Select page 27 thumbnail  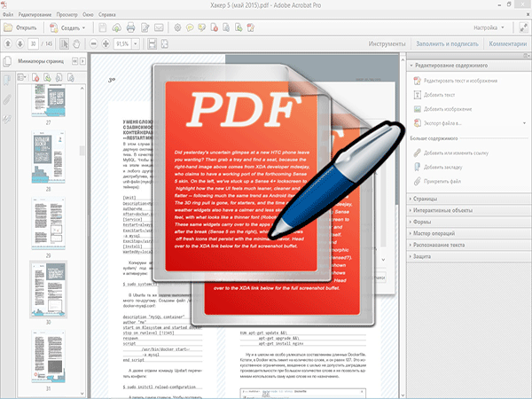point(48,101)
